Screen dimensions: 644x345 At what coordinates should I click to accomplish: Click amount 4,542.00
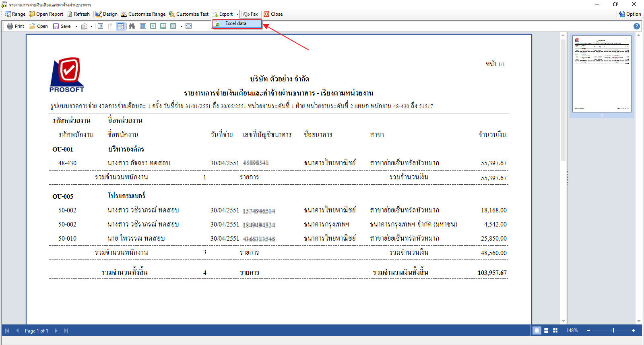coord(495,224)
